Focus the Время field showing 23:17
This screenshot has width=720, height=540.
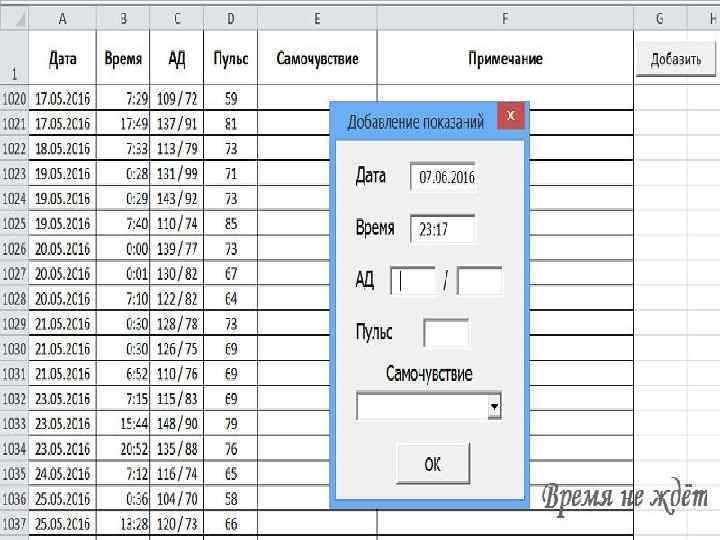click(x=443, y=229)
